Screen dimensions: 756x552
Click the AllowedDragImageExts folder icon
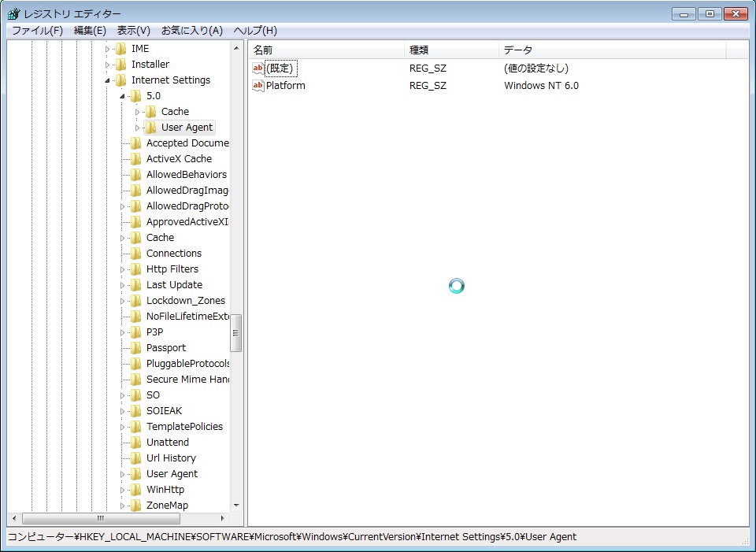point(135,191)
